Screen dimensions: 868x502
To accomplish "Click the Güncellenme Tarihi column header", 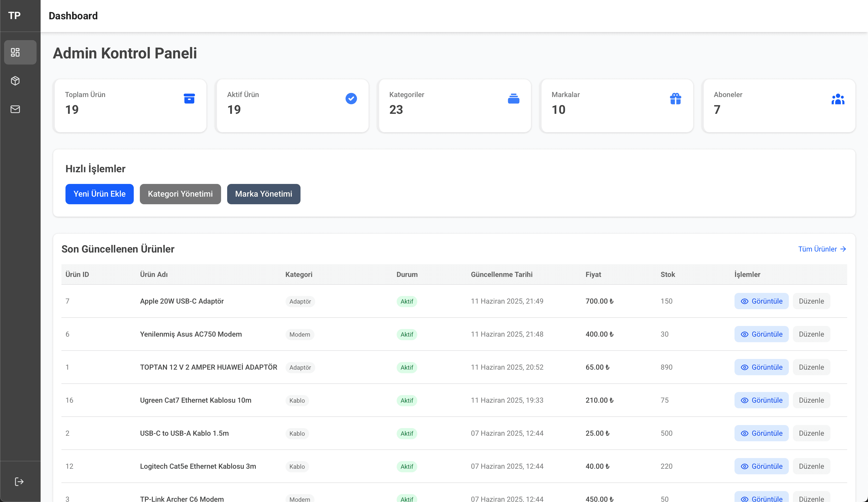I will pos(502,274).
